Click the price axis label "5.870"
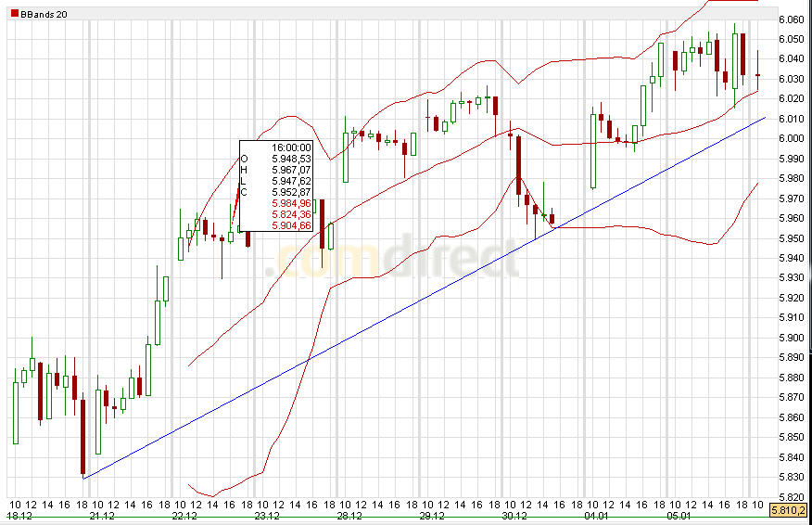The height and width of the screenshot is (525, 812). tap(792, 398)
